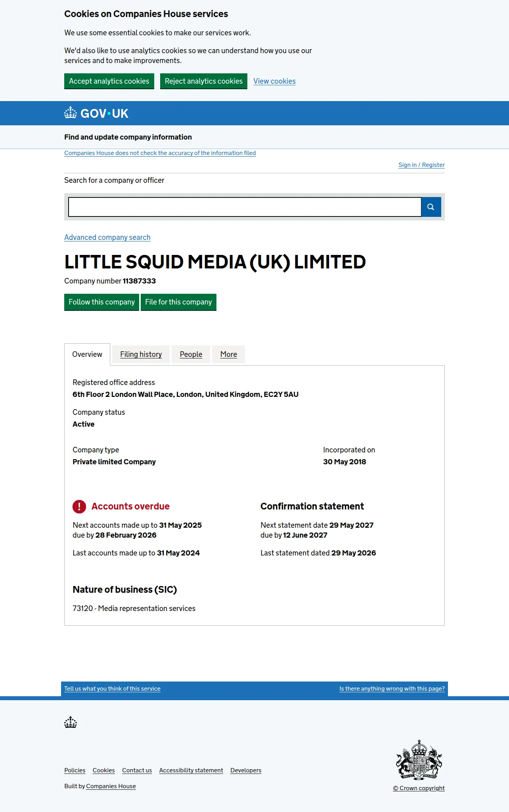Screen dimensions: 509x812
Task: Click File for this company
Action: (178, 302)
